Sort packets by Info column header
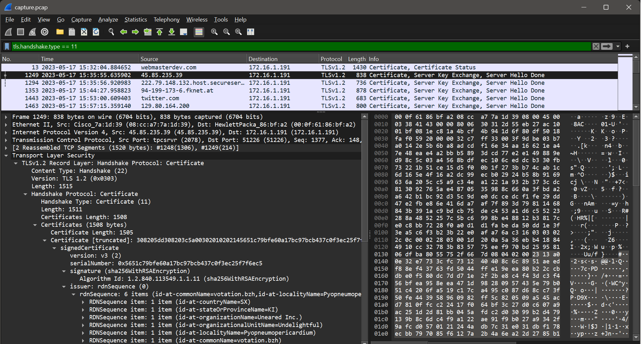Screen dimensions: 644x344 coord(492,59)
